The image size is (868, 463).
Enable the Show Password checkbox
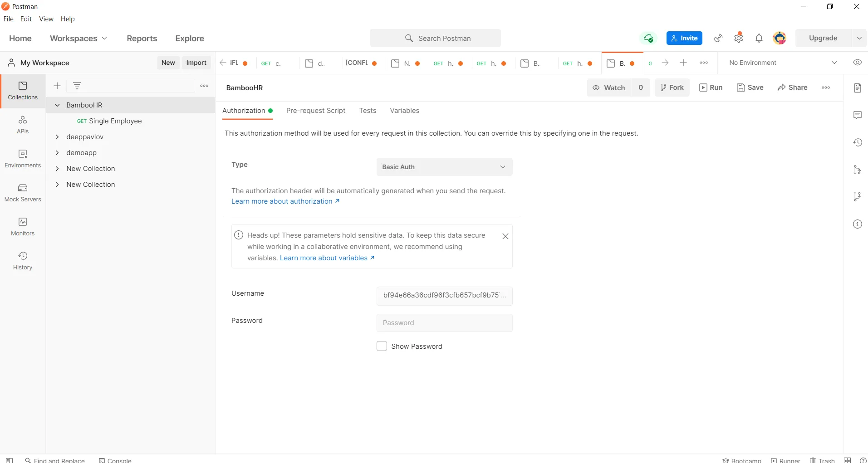[x=382, y=346]
